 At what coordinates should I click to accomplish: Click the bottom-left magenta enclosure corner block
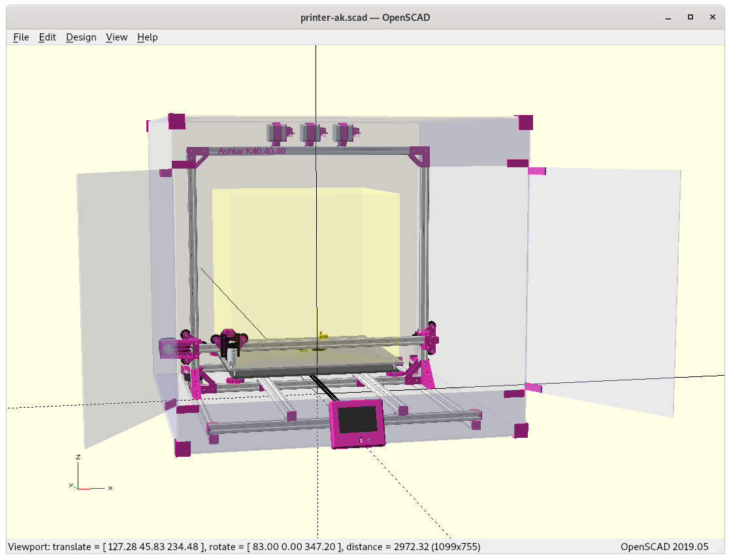click(182, 448)
